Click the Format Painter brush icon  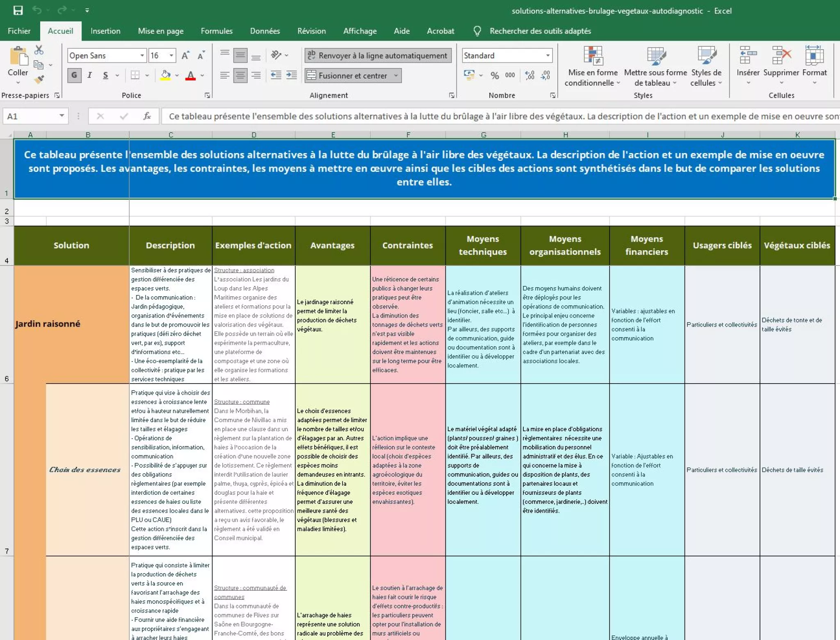[39, 80]
